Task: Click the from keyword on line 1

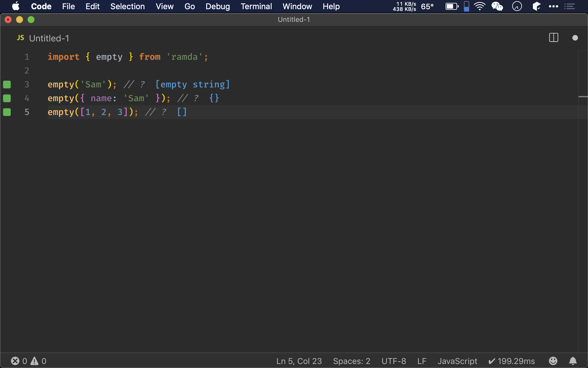Action: (x=150, y=57)
